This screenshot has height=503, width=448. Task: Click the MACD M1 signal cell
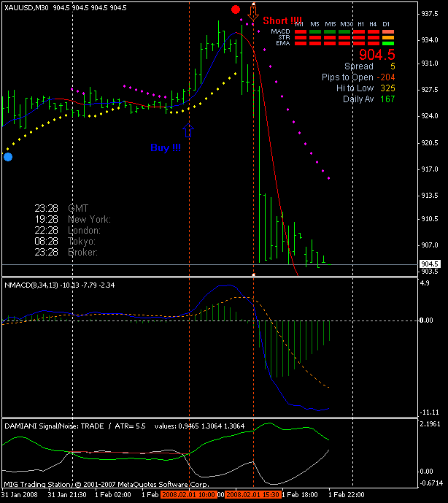pyautogui.click(x=301, y=32)
